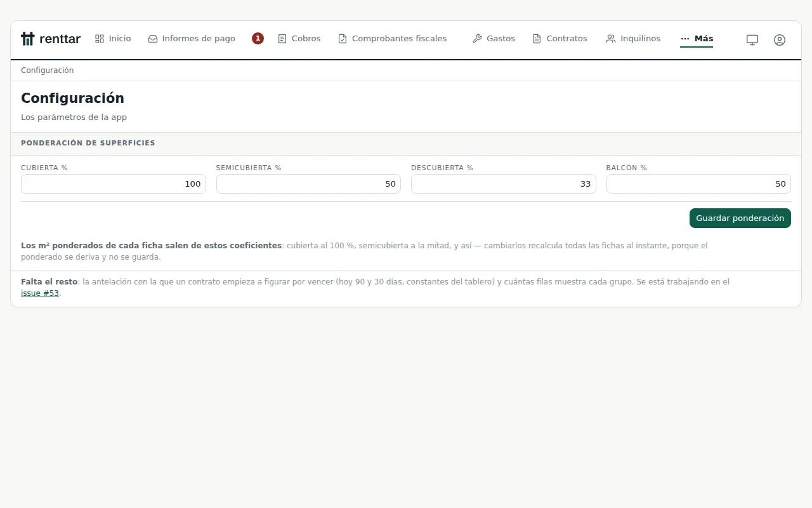Viewport: 812px width, 508px height.
Task: Focus the Balcón % field
Action: [x=698, y=184]
